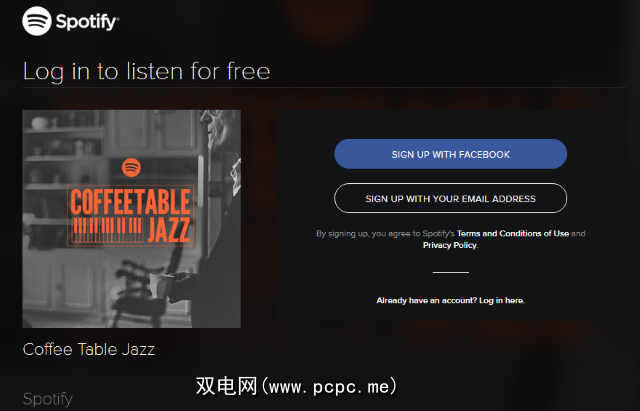Open the Terms and Conditions of Use link
This screenshot has width=640, height=411.
pyautogui.click(x=513, y=233)
